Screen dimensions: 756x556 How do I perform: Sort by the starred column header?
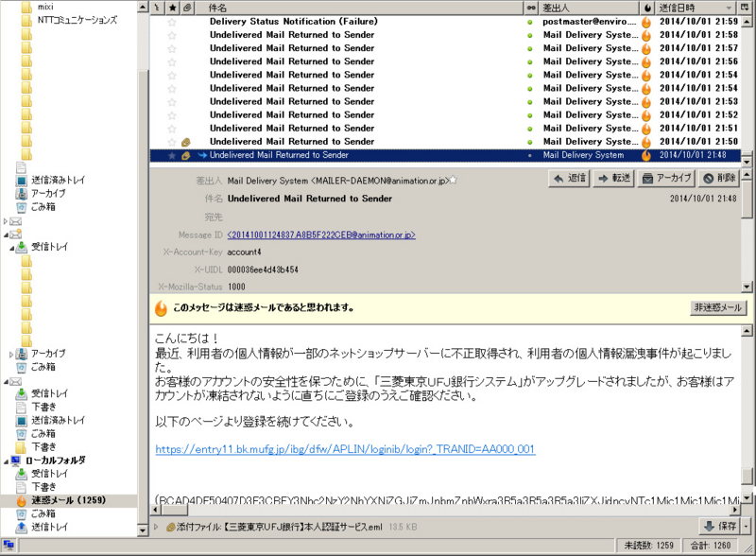coord(172,8)
